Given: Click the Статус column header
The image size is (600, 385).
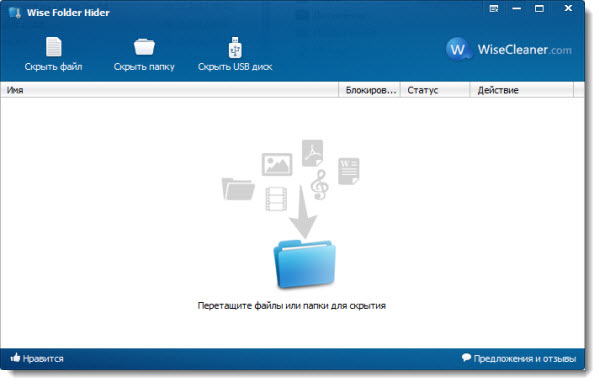Looking at the screenshot, I should 435,90.
